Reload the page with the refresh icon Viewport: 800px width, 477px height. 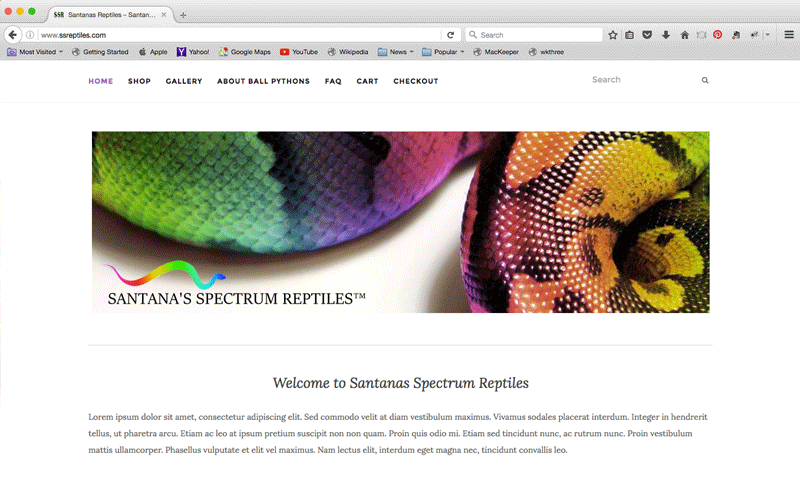coord(451,35)
